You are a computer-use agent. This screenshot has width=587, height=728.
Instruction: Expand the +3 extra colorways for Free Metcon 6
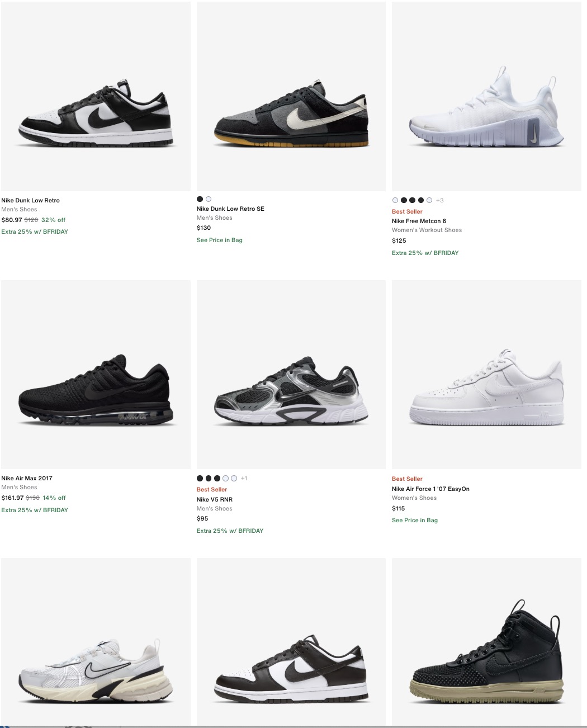[439, 200]
